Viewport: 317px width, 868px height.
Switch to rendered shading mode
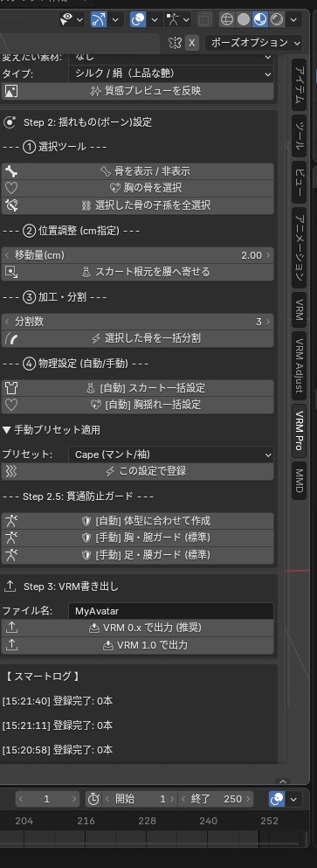[x=277, y=20]
